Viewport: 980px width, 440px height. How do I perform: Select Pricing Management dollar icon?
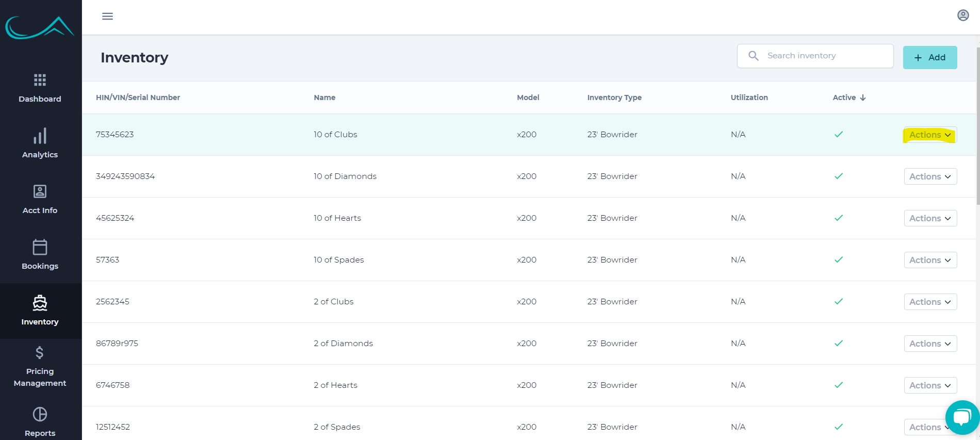coord(40,353)
